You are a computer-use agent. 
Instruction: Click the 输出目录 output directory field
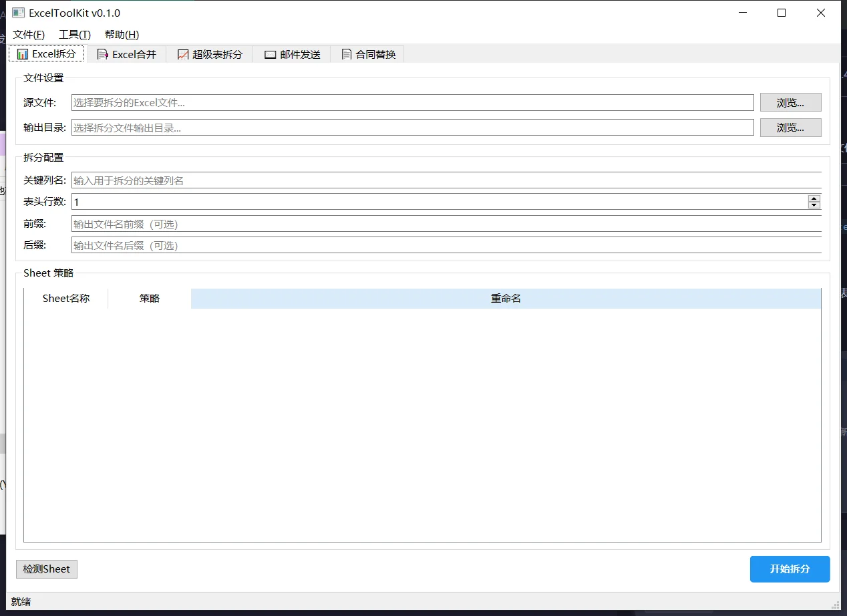(x=413, y=128)
